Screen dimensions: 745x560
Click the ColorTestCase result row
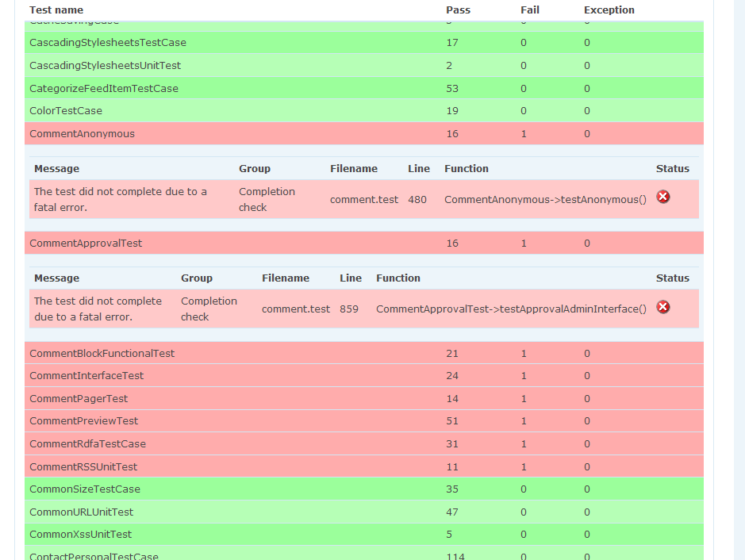[364, 111]
